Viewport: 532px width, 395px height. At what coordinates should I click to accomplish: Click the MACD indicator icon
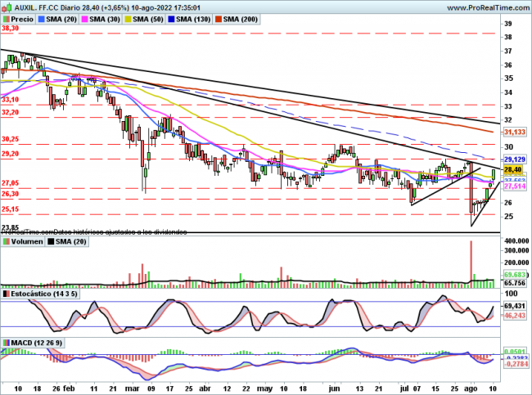6,340
